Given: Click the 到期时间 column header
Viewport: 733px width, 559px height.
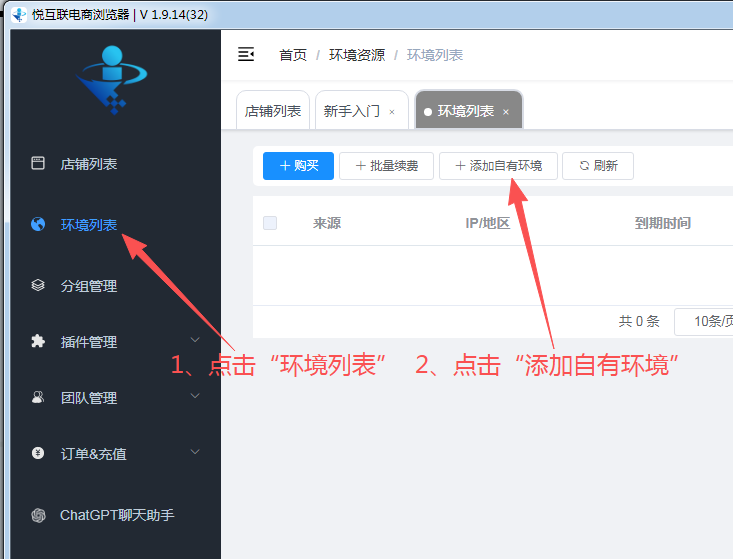Looking at the screenshot, I should click(662, 223).
